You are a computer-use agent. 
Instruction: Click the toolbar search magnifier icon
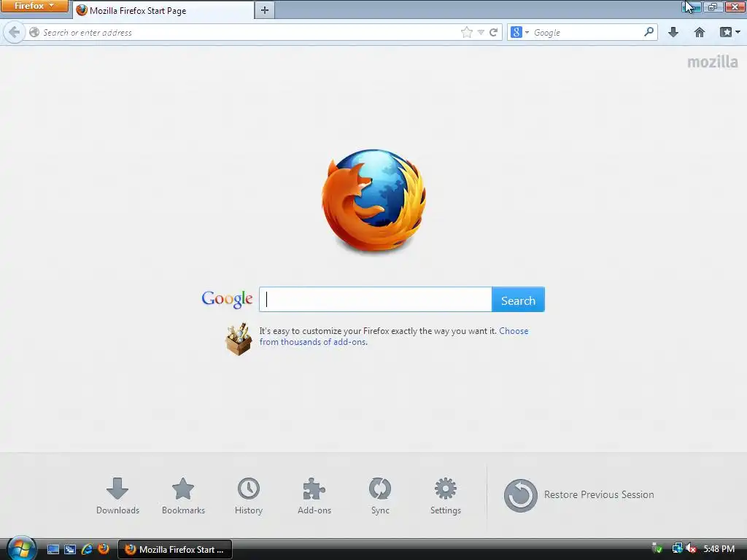(649, 32)
